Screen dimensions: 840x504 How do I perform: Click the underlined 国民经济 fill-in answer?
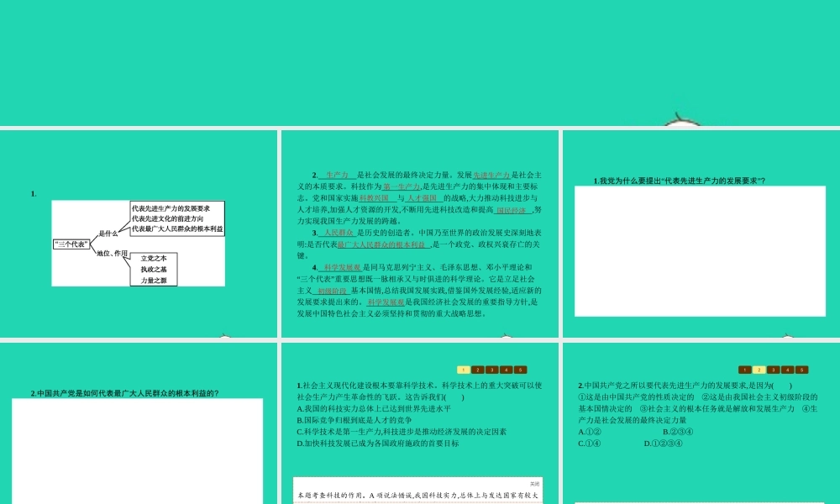coord(512,210)
